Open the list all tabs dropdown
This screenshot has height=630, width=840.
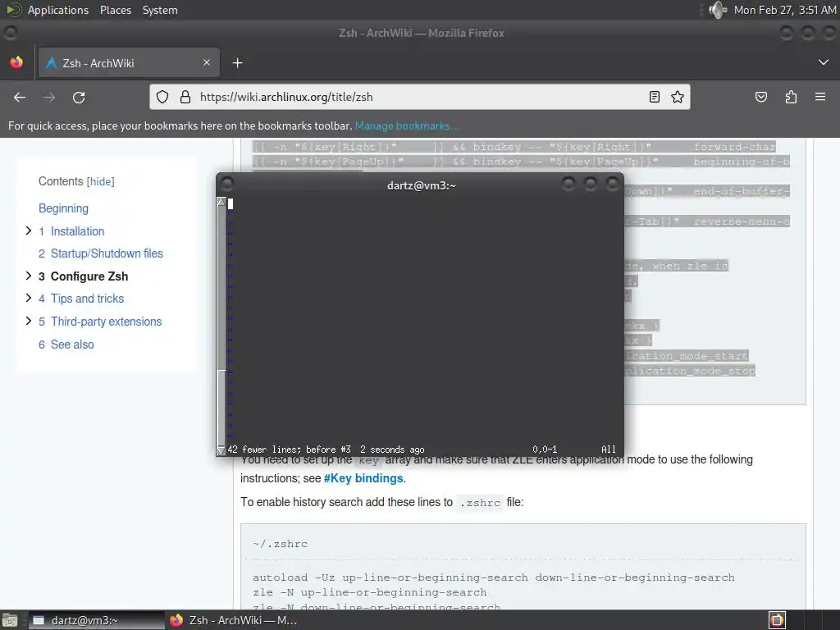(824, 62)
